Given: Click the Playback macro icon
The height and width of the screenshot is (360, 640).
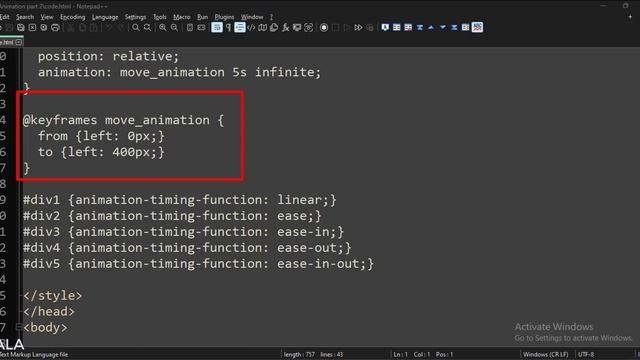Looking at the screenshot, I should click(347, 27).
